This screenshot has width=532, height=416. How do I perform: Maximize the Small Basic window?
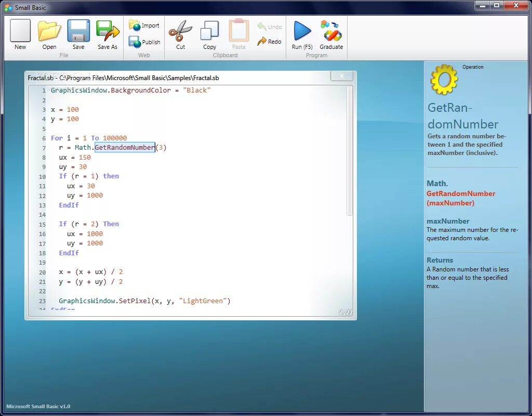click(496, 5)
